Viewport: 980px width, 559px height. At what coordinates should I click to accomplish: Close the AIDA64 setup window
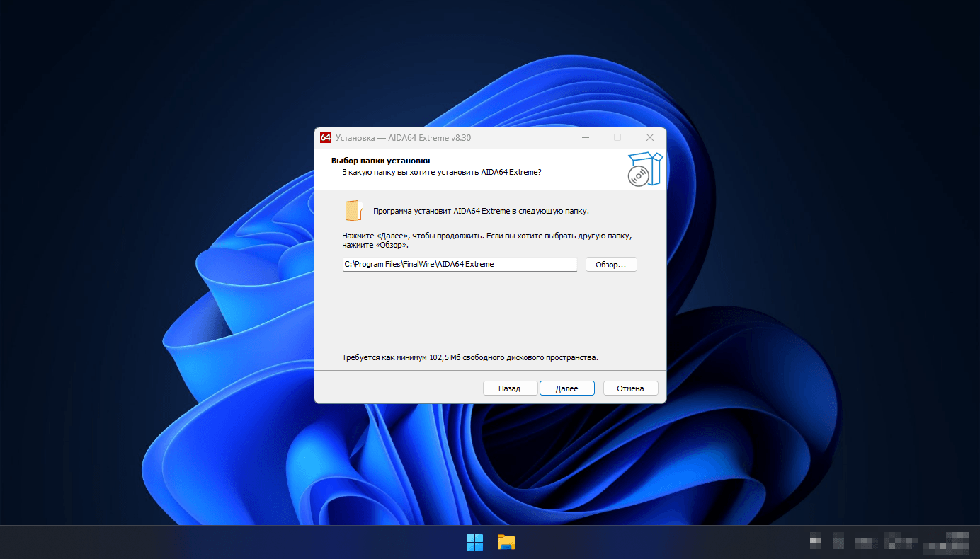pyautogui.click(x=650, y=137)
